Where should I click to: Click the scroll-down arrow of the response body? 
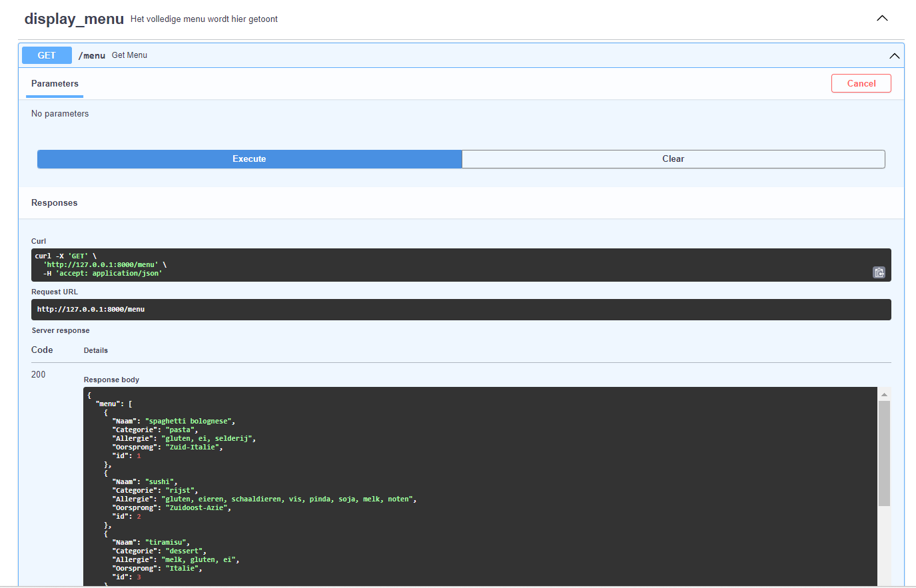tap(884, 583)
